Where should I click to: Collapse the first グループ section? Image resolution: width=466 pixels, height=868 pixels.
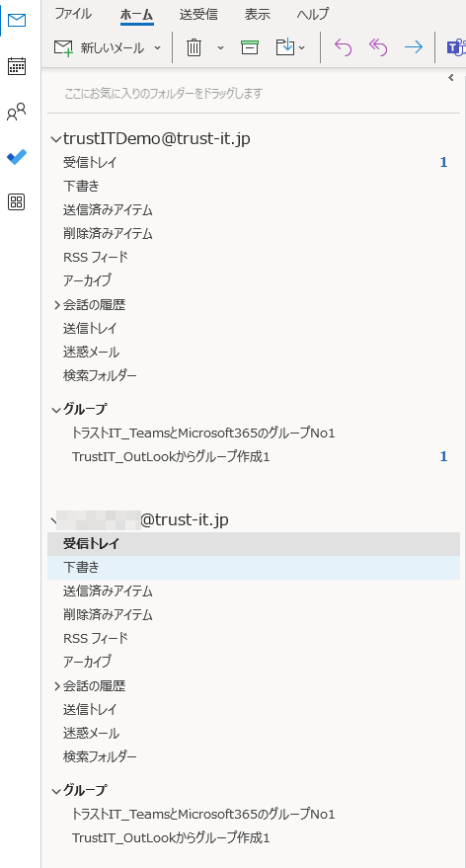click(x=55, y=410)
